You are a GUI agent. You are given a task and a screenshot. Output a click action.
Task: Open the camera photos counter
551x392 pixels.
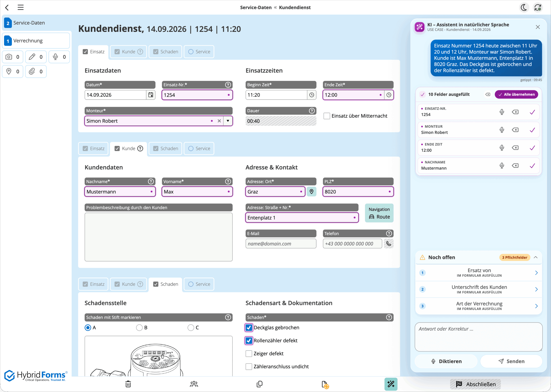[12, 57]
